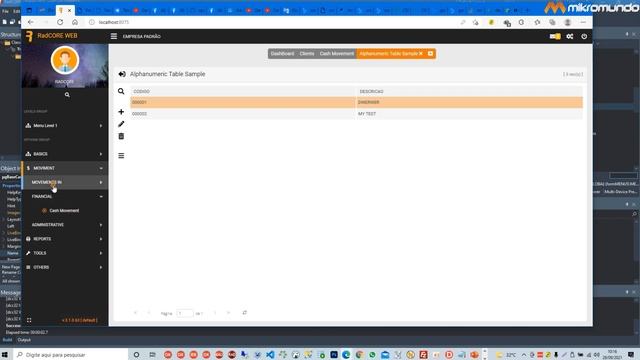640x360 pixels.
Task: Select the row with MY TEST
Action: click(356, 114)
